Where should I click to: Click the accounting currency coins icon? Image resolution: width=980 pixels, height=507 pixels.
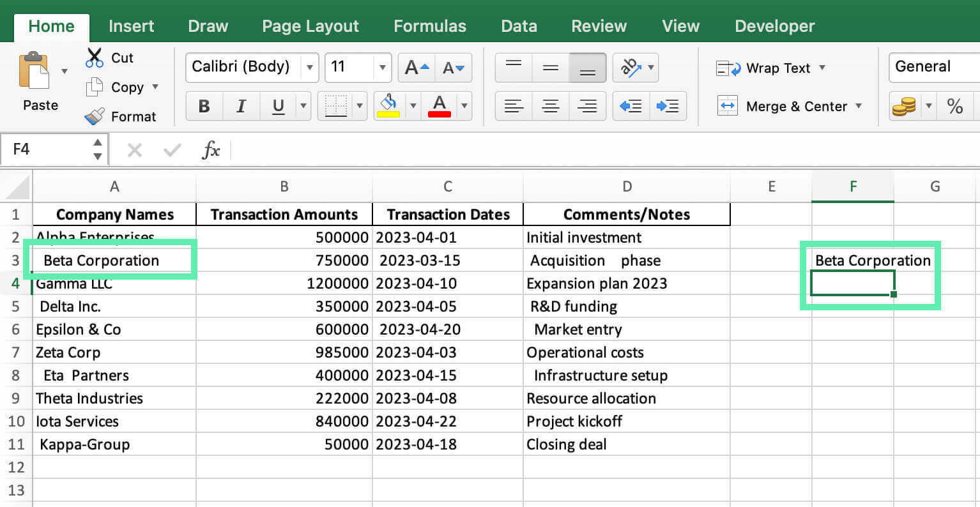903,106
